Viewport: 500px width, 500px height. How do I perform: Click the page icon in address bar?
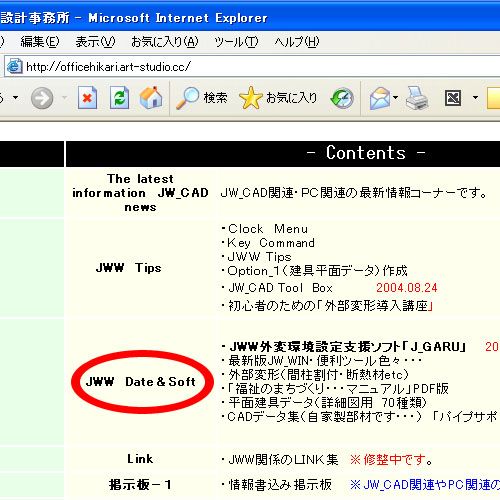point(14,66)
